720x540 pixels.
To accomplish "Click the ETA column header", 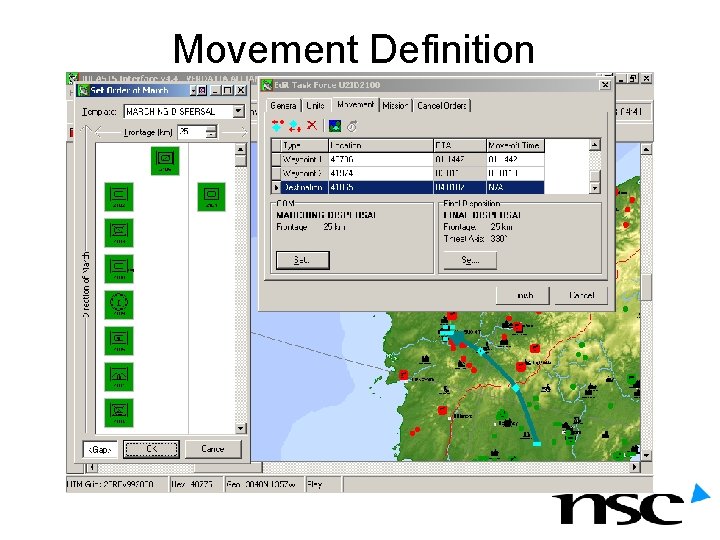I will pos(460,146).
